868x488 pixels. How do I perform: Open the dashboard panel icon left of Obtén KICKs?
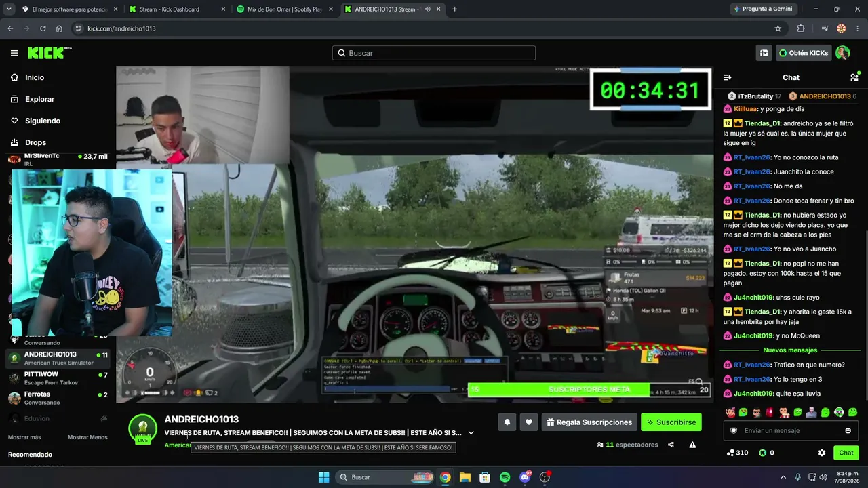coord(764,53)
